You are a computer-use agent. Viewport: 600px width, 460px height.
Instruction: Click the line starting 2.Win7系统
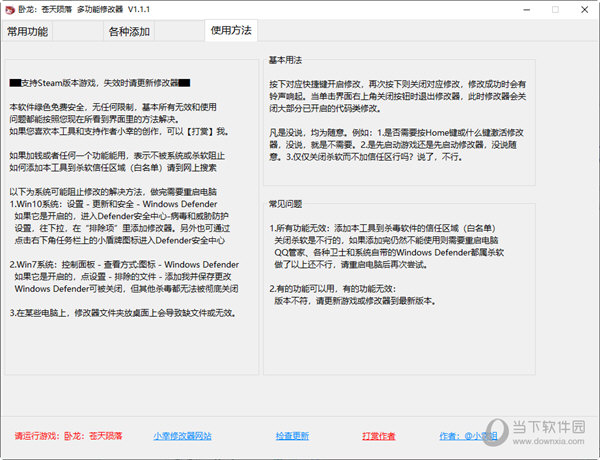(x=124, y=264)
